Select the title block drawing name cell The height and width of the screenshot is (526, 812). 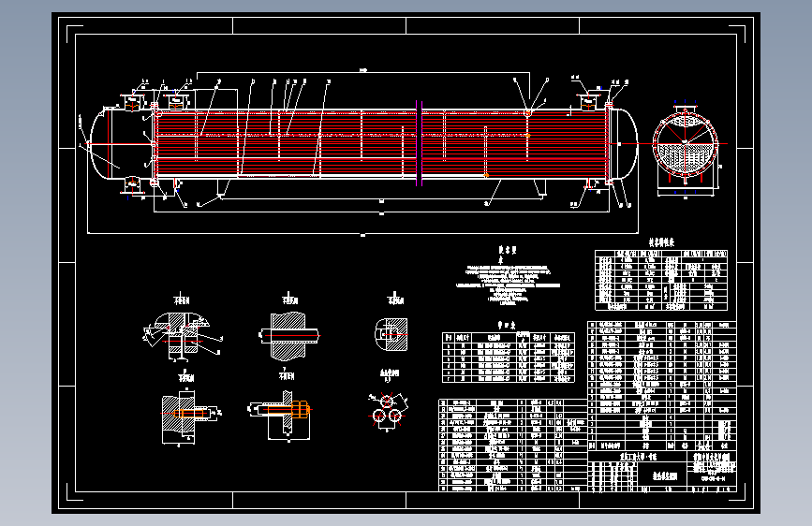point(664,476)
